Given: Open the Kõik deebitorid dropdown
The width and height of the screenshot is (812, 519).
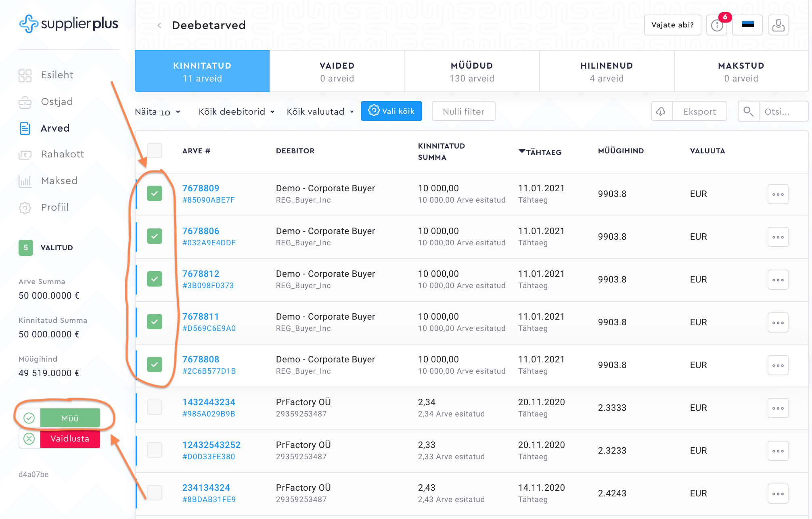Looking at the screenshot, I should coord(236,112).
